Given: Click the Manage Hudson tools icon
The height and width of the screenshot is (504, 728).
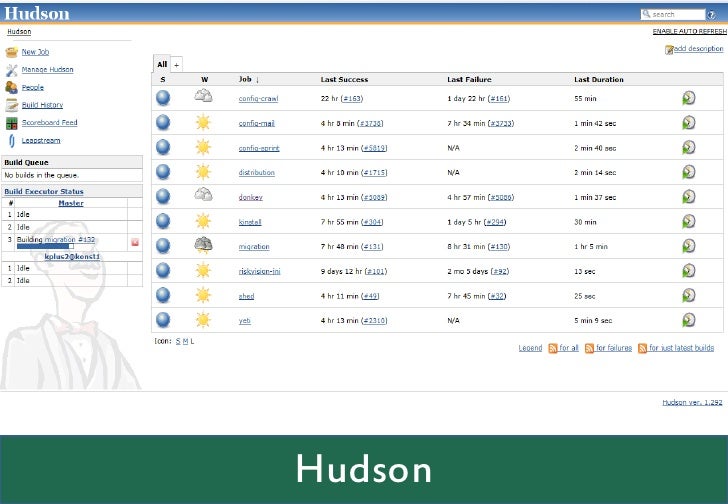Looking at the screenshot, I should coord(12,70).
